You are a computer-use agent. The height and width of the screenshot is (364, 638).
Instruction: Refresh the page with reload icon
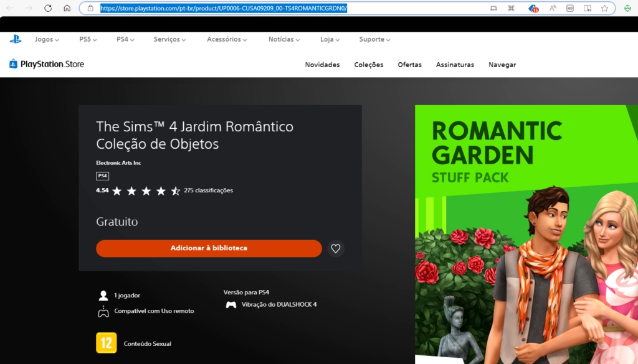[48, 8]
